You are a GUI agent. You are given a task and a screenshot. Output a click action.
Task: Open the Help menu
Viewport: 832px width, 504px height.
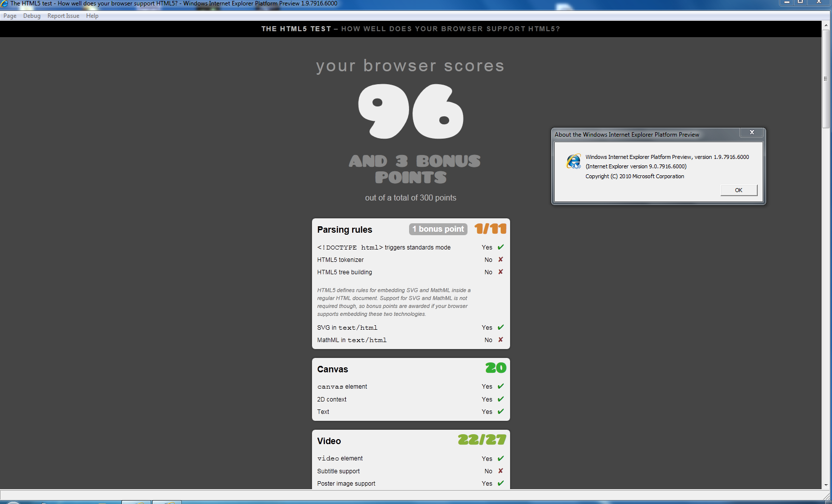click(x=92, y=16)
